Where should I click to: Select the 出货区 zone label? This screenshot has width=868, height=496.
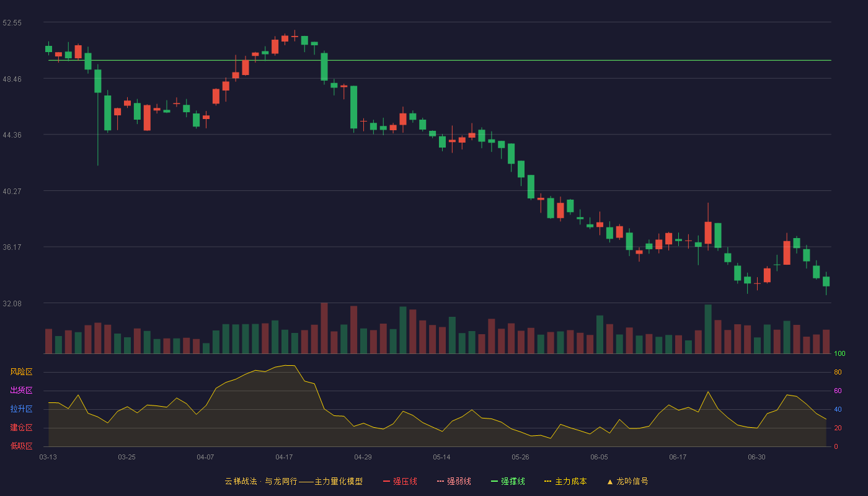pyautogui.click(x=21, y=391)
